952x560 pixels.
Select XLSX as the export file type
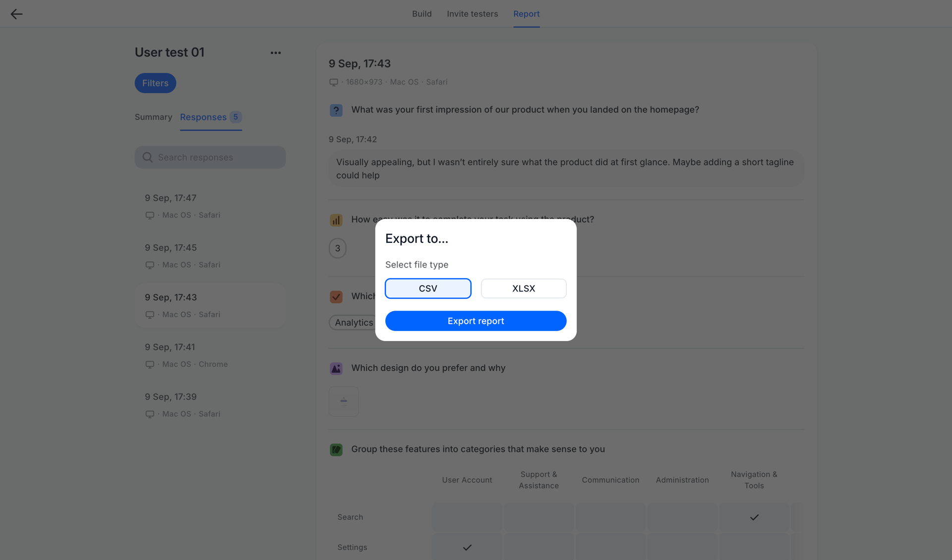[x=523, y=288]
